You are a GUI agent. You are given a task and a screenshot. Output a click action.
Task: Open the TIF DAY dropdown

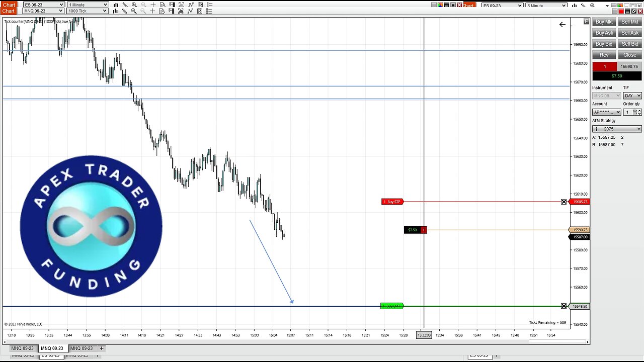point(632,96)
